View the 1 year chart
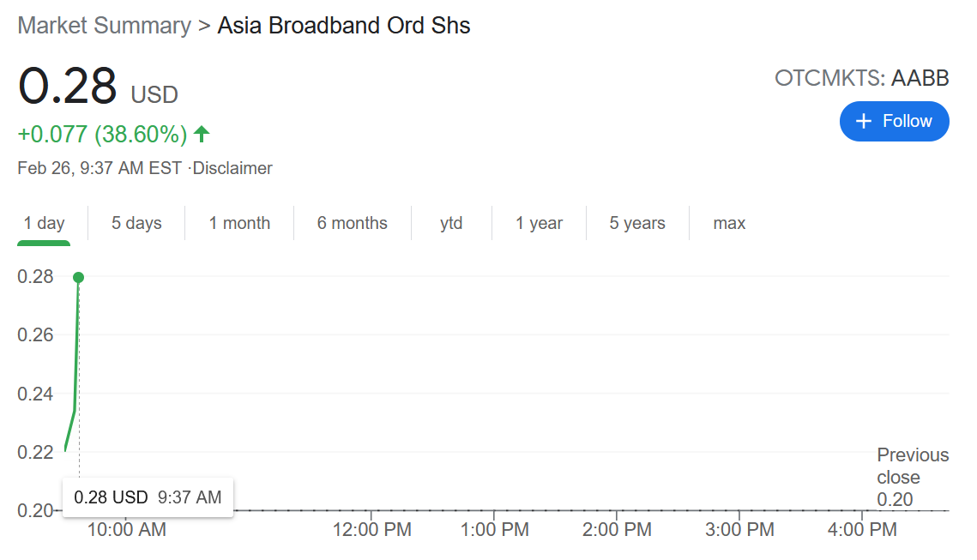The image size is (977, 560). click(x=539, y=223)
